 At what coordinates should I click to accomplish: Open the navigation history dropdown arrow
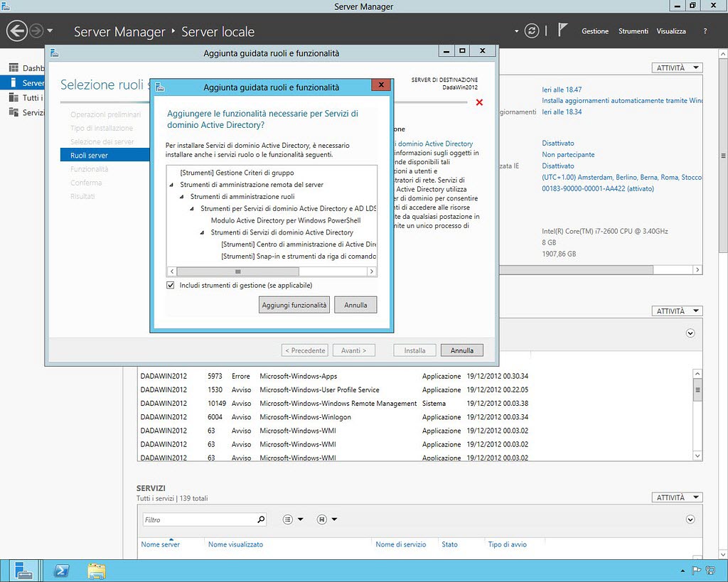click(x=50, y=31)
